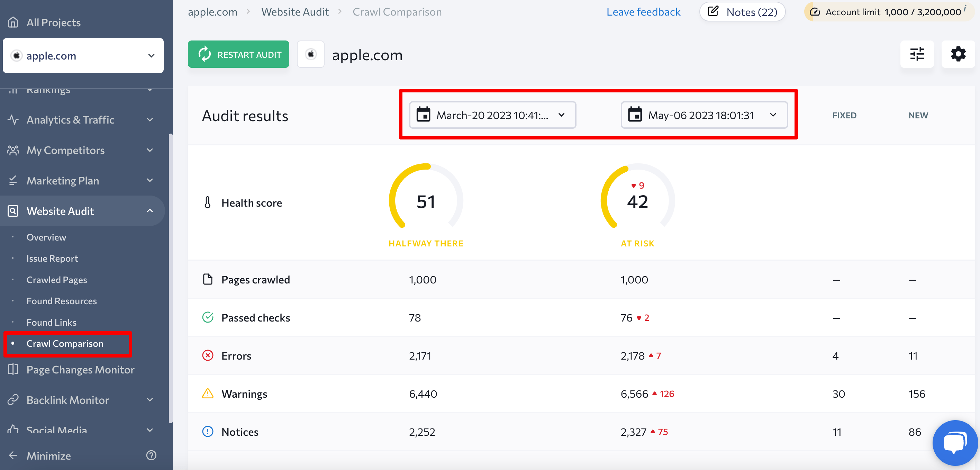The width and height of the screenshot is (980, 470).
Task: Click the Passed checks value 78
Action: click(x=415, y=317)
